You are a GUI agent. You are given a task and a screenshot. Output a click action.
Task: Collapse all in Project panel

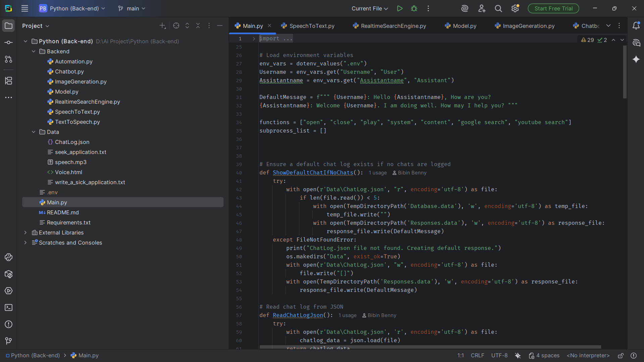198,26
